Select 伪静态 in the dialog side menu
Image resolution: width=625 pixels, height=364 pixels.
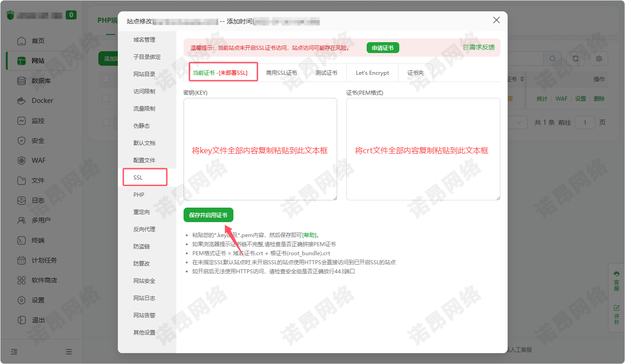(x=141, y=126)
